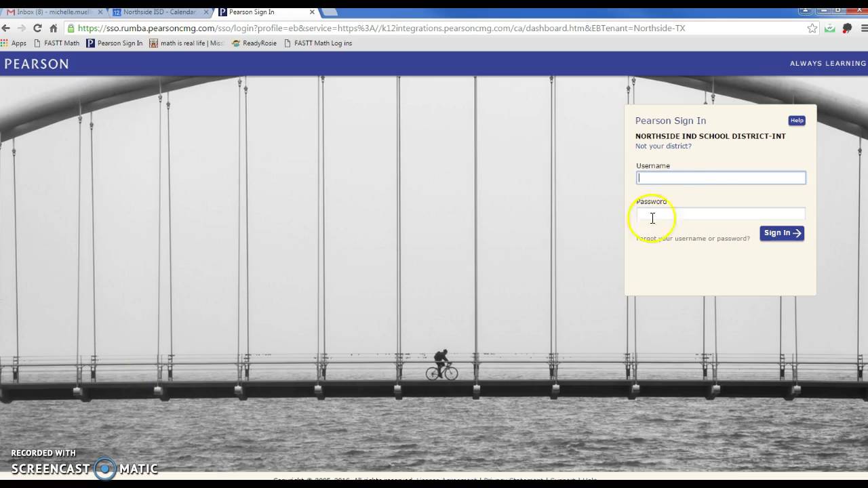The height and width of the screenshot is (488, 868).
Task: Focus the Password field
Action: (x=721, y=214)
